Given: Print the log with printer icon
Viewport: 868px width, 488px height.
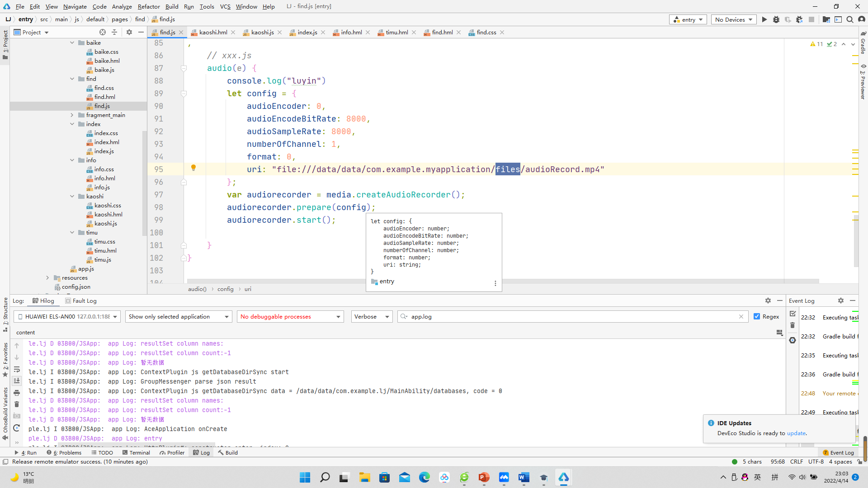Looking at the screenshot, I should click(17, 393).
